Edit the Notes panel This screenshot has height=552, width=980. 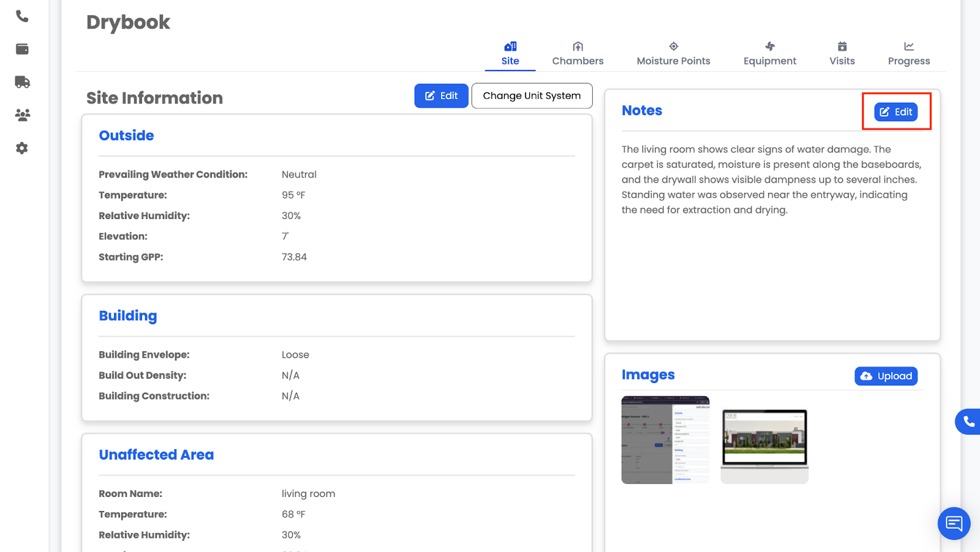click(x=895, y=112)
